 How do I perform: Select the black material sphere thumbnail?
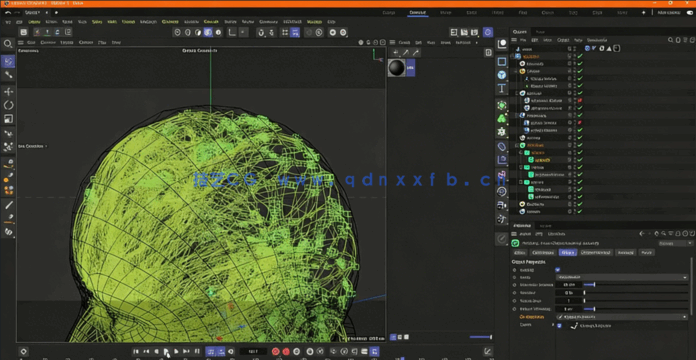point(397,68)
